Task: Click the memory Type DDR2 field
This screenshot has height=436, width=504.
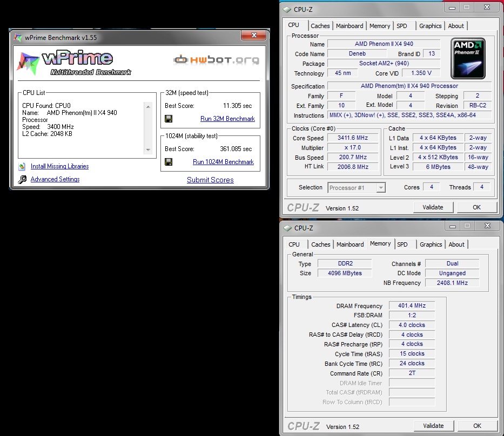Action: 345,263
